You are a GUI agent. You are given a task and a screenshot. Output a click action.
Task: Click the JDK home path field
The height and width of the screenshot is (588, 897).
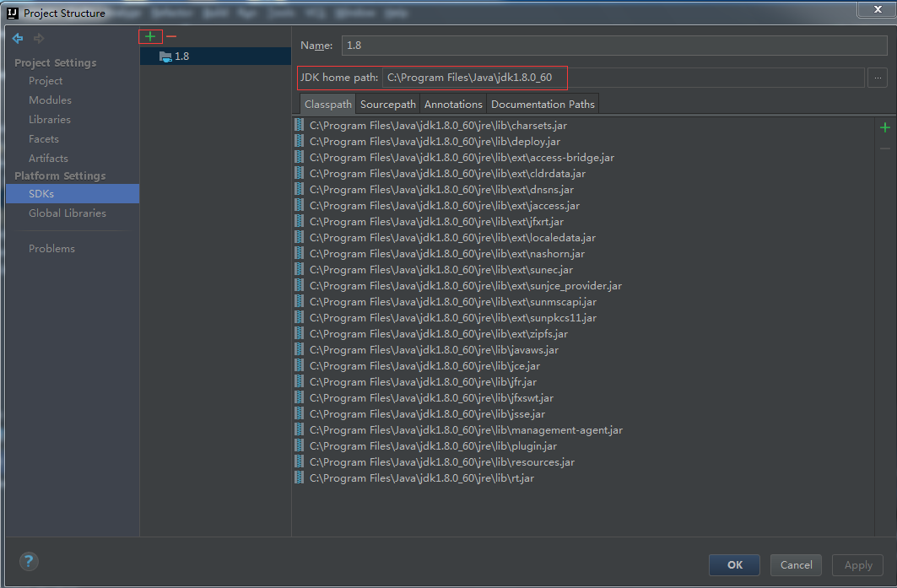[624, 78]
